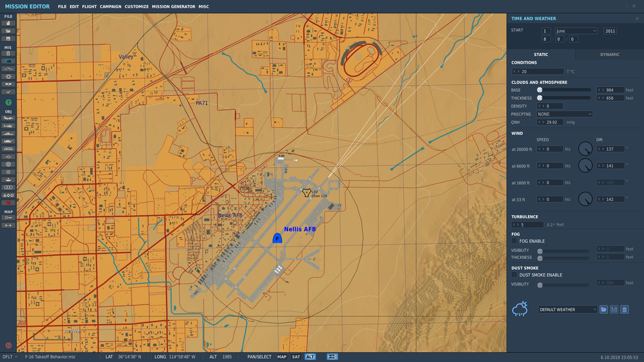Screen dimensions: 644x362
Task: Switch the map view to SAT mode
Action: pyautogui.click(x=296, y=357)
